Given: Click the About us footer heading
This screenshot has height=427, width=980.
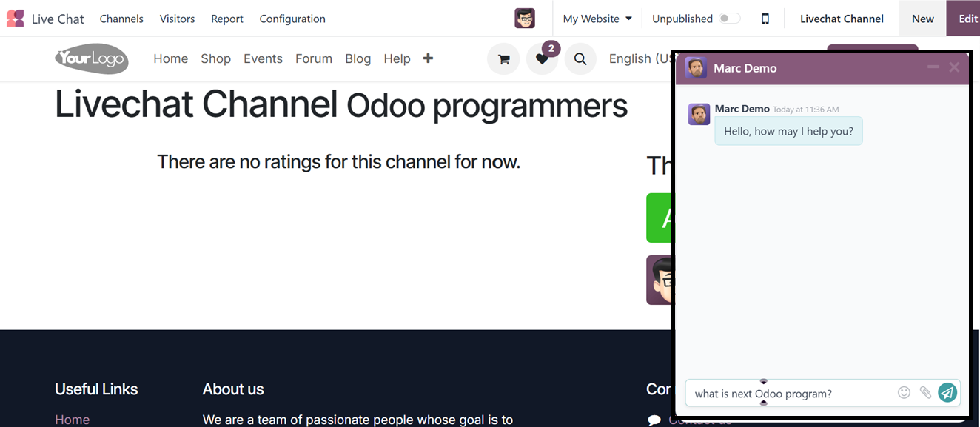Looking at the screenshot, I should pyautogui.click(x=233, y=389).
